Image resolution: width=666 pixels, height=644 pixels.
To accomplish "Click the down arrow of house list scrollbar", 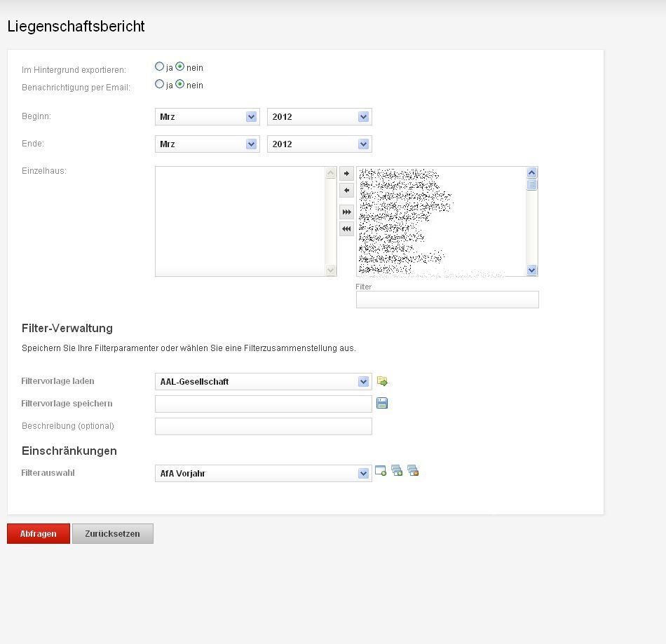I will tap(532, 270).
